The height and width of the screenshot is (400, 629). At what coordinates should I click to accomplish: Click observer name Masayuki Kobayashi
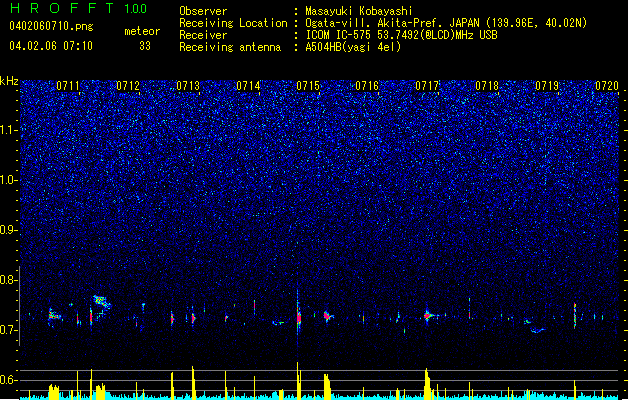(359, 11)
